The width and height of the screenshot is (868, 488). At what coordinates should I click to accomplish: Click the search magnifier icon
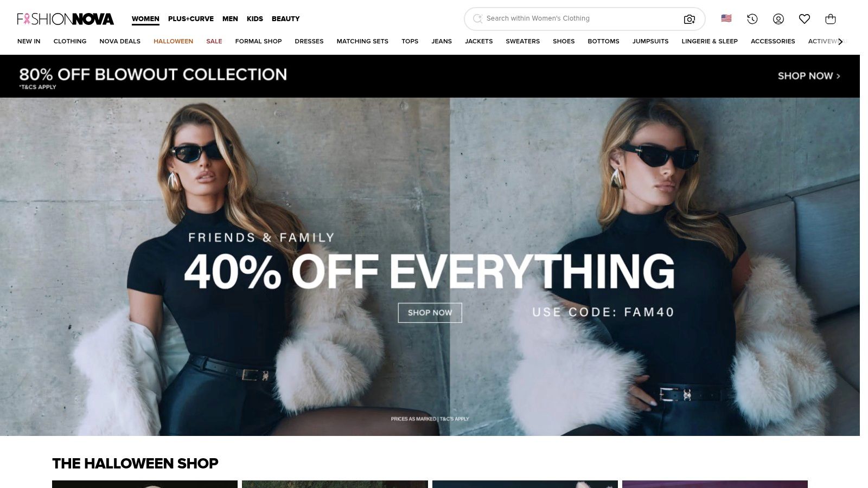[477, 18]
